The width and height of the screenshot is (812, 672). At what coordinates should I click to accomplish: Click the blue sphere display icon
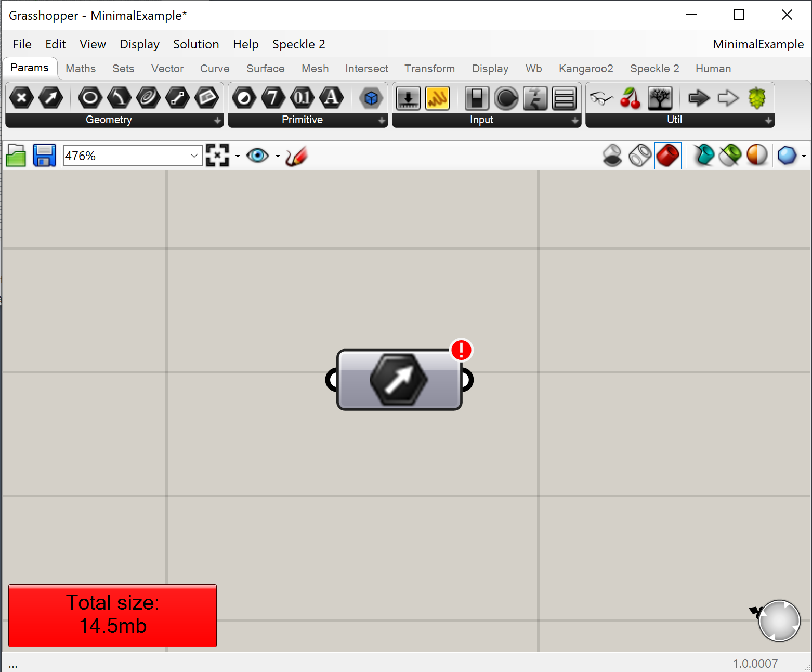(x=787, y=156)
